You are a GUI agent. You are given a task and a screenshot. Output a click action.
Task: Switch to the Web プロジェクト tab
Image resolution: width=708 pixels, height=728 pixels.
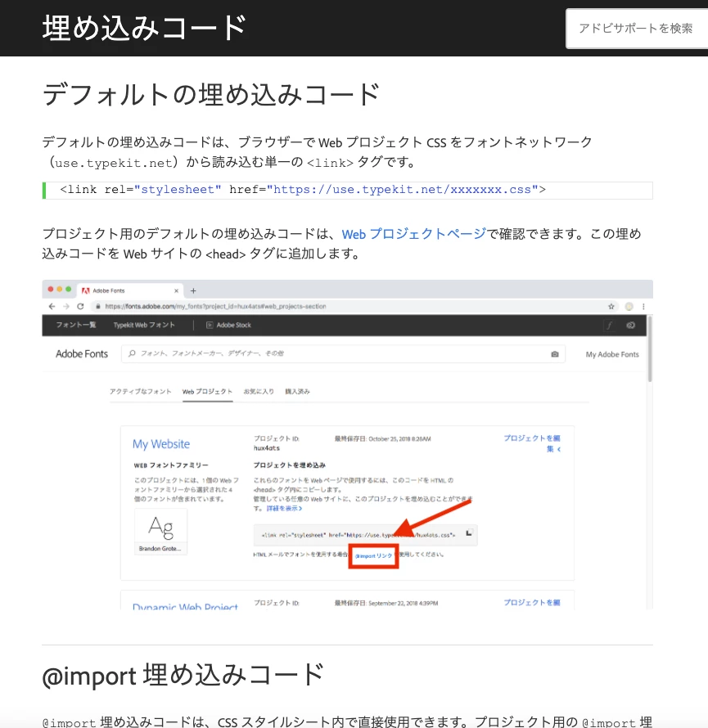(207, 391)
